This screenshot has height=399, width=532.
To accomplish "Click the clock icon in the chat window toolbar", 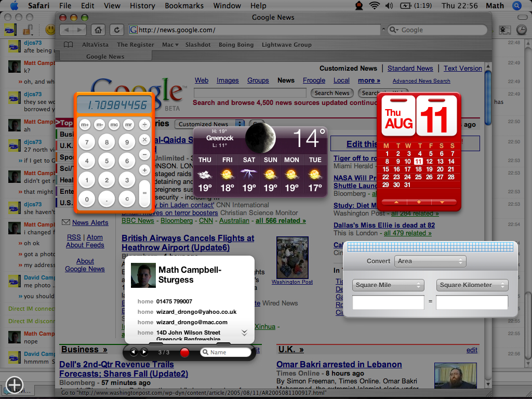I will pos(522,30).
